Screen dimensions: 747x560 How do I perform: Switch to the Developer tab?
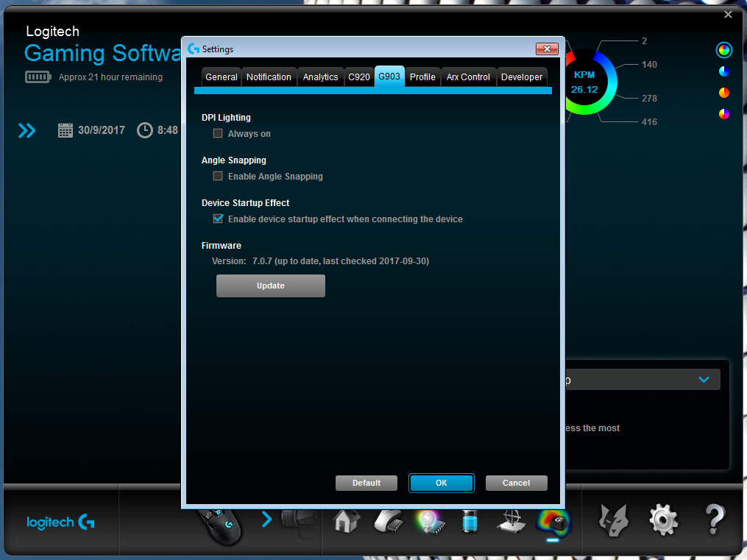pos(522,77)
